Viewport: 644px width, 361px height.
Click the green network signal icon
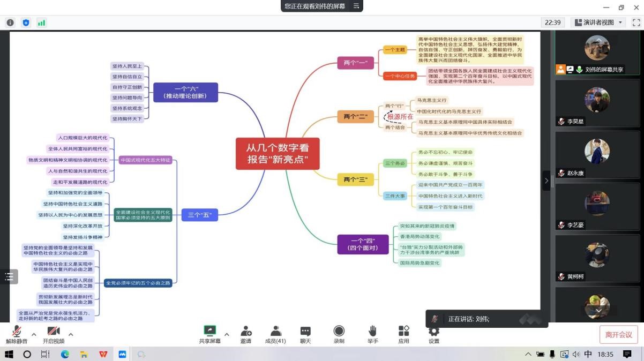click(x=41, y=22)
